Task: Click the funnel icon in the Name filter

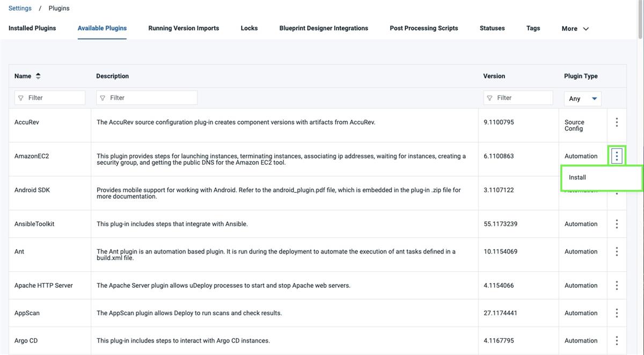Action: [21, 97]
